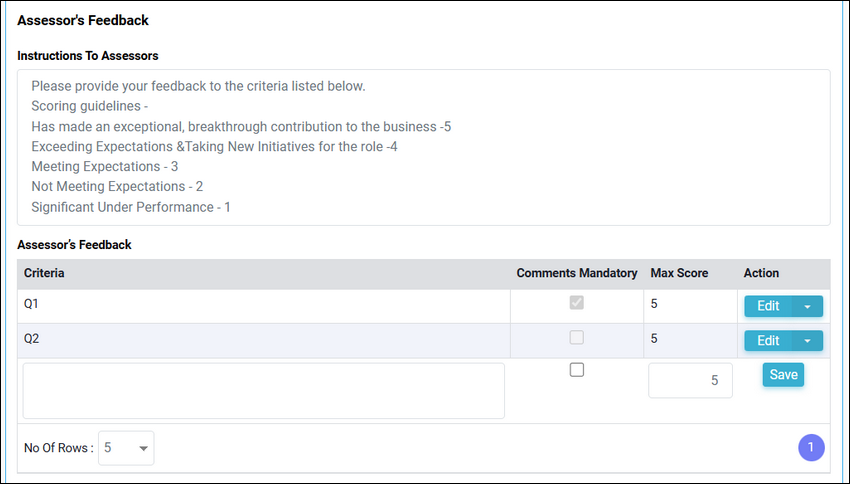Click the Comments Mandatory column header
This screenshot has width=850, height=484.
coord(577,273)
